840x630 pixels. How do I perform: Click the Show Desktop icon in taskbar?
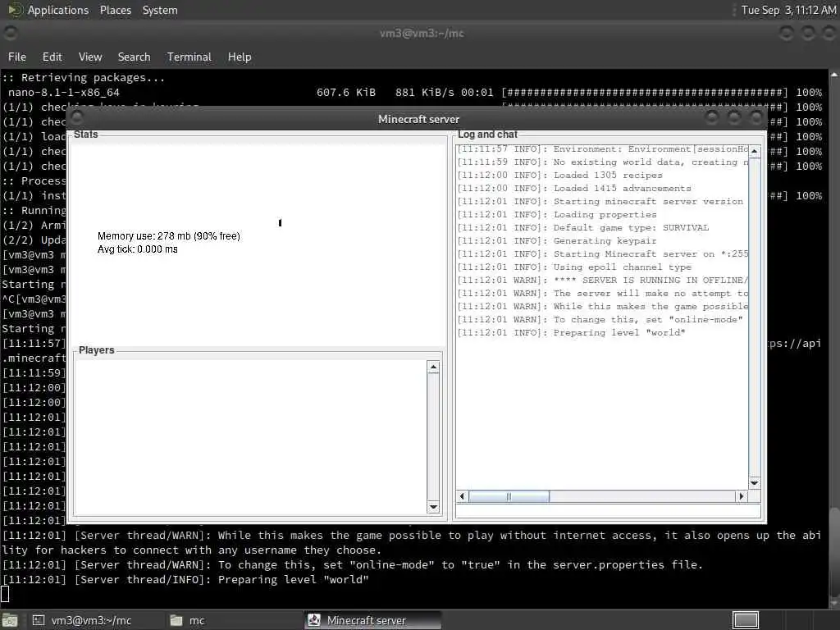(10, 620)
